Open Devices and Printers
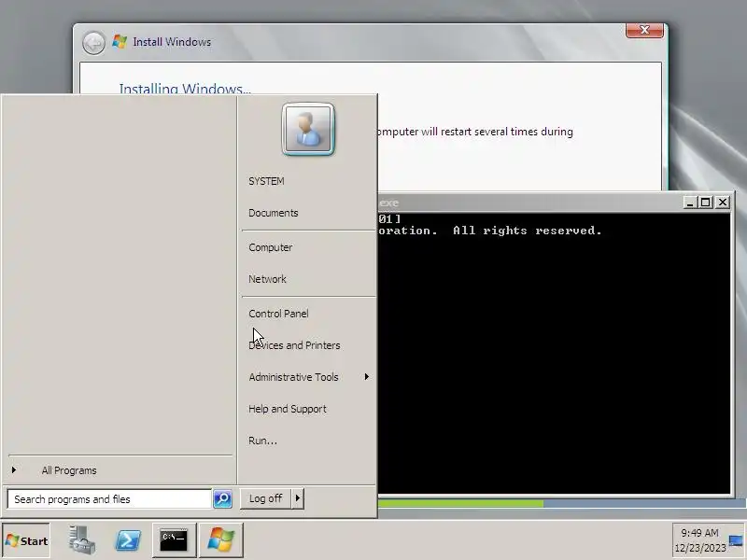 tap(294, 345)
